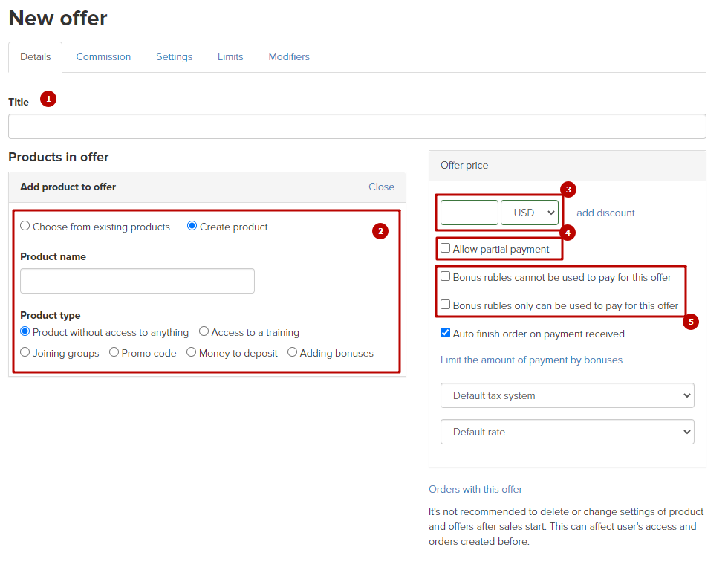
Task: Close the Add product to offer panel
Action: coord(381,187)
